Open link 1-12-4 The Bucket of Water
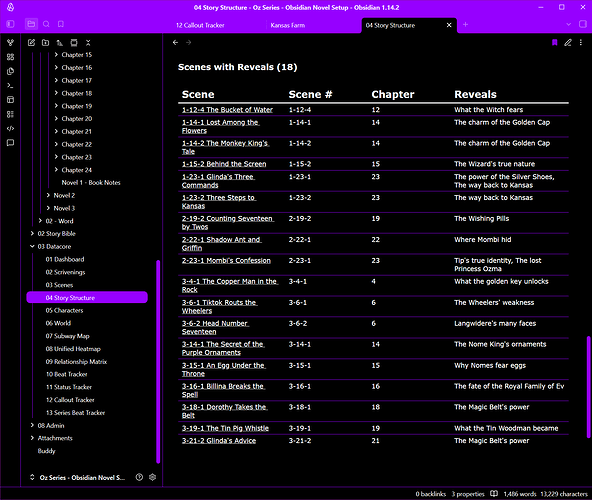This screenshot has width=592, height=500. click(227, 110)
